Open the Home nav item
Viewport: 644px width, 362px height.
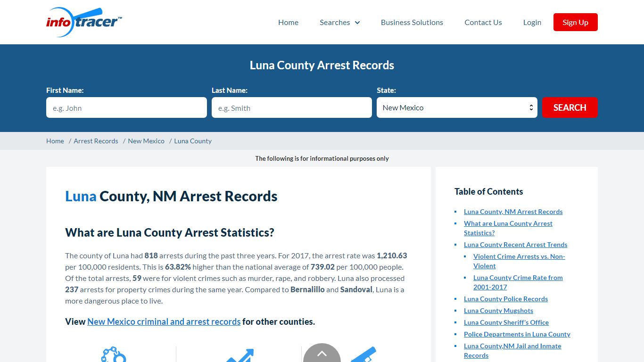(x=288, y=22)
